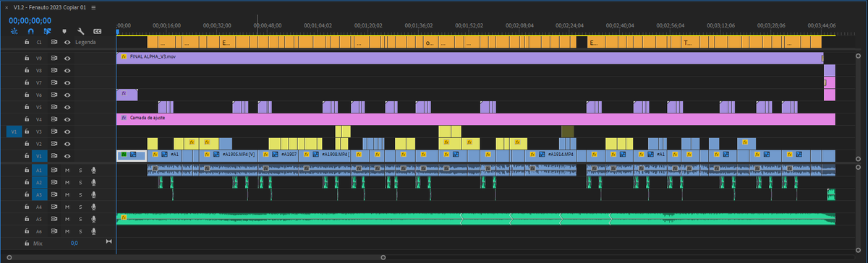Image resolution: width=868 pixels, height=263 pixels.
Task: Open Timeline Display Settings wrench icon
Action: click(x=81, y=32)
